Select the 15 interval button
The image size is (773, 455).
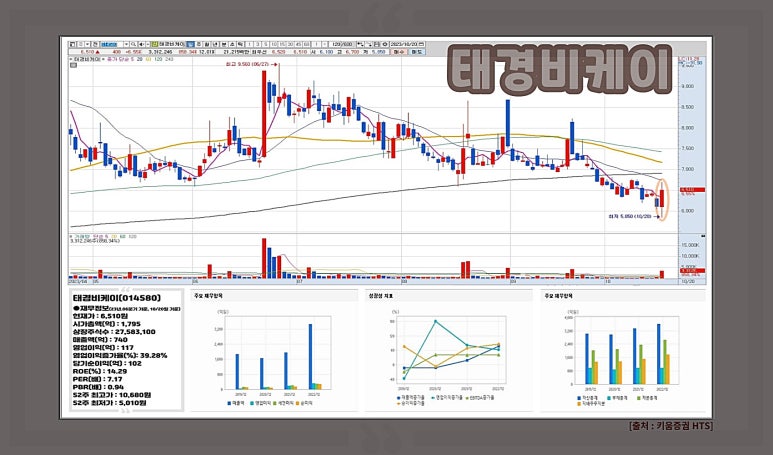(x=281, y=44)
